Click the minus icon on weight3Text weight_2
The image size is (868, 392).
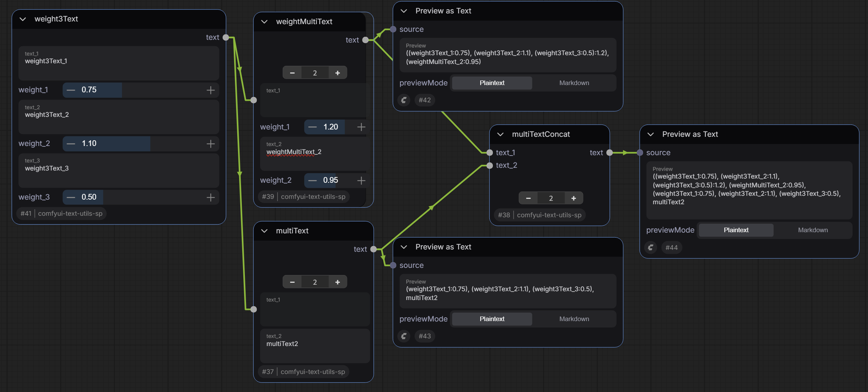pyautogui.click(x=71, y=144)
